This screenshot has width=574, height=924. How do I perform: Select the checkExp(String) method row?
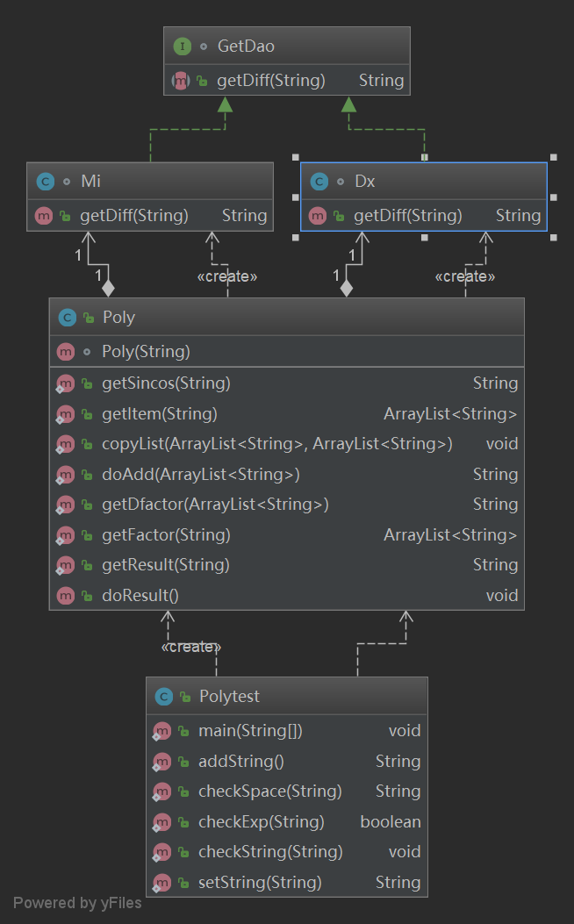coord(261,822)
